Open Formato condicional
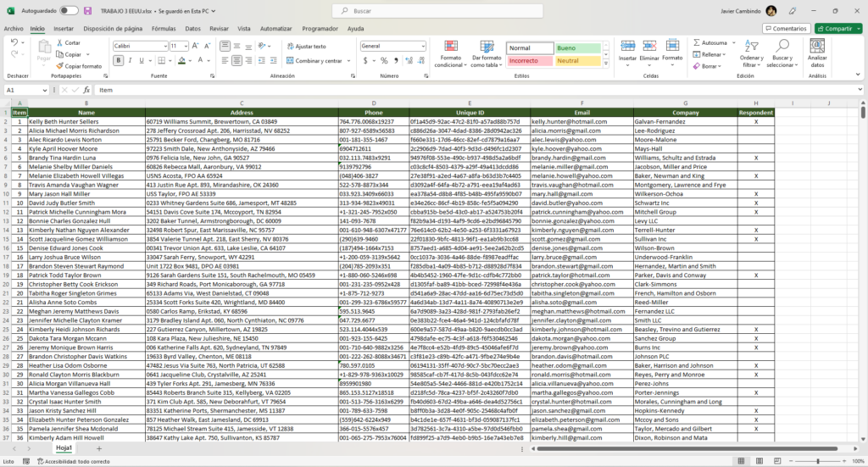 point(451,54)
